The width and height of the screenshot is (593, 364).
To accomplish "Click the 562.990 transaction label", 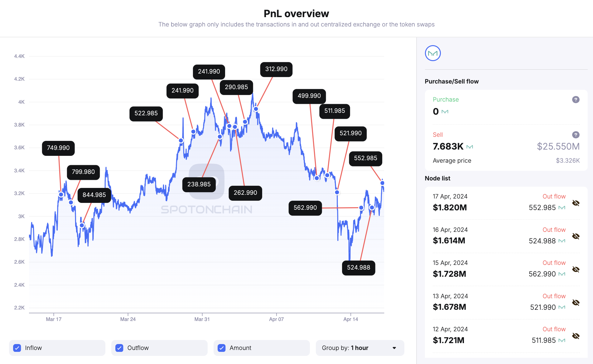I will tap(305, 208).
